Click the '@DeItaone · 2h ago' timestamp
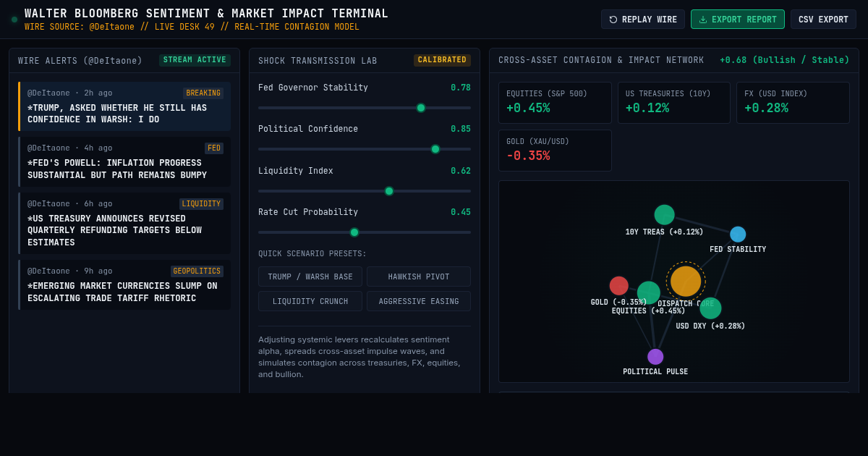This screenshot has height=456, width=868. [x=70, y=93]
